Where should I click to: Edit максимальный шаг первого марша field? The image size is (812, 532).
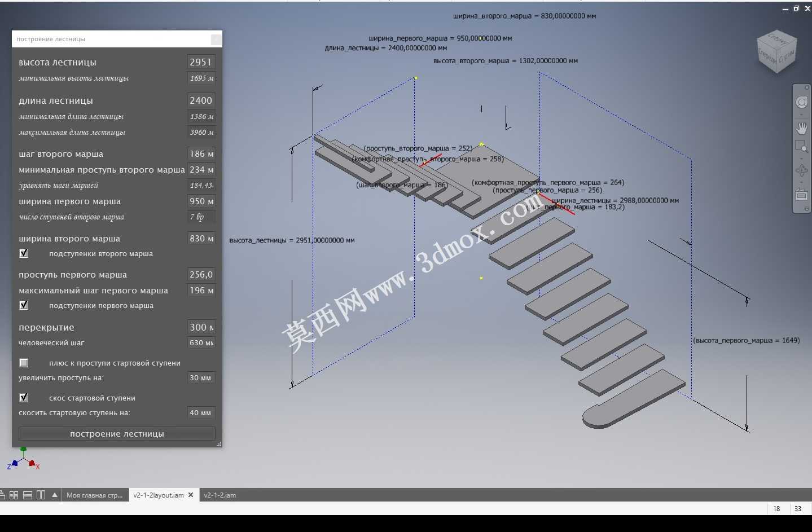(x=201, y=290)
